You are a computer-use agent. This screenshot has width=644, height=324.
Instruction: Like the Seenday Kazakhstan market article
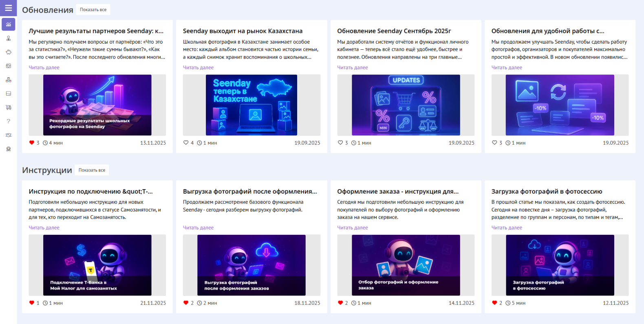[186, 143]
